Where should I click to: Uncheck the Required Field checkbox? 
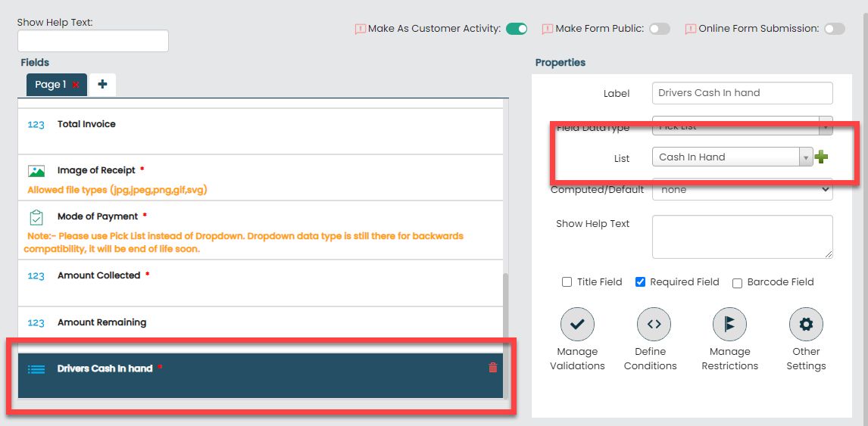(x=640, y=282)
